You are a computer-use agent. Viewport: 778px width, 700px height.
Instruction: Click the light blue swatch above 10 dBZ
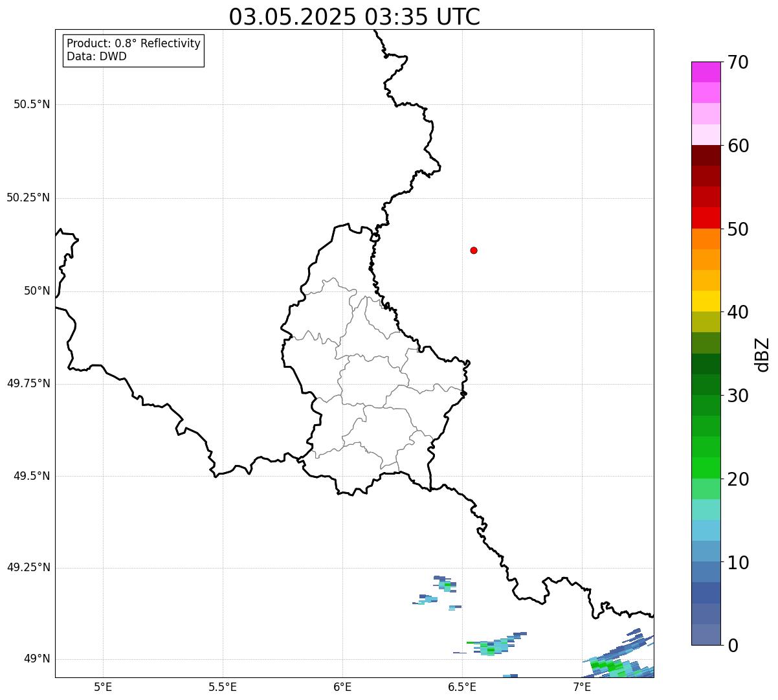[x=706, y=551]
